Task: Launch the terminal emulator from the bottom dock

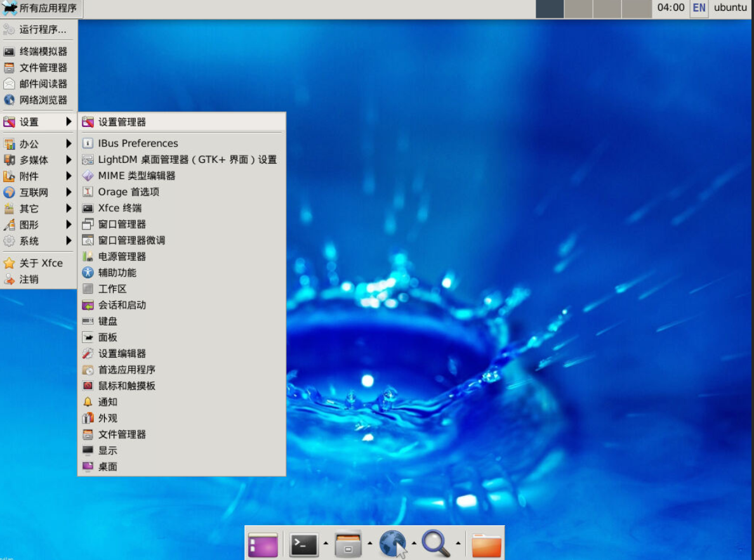Action: tap(305, 544)
